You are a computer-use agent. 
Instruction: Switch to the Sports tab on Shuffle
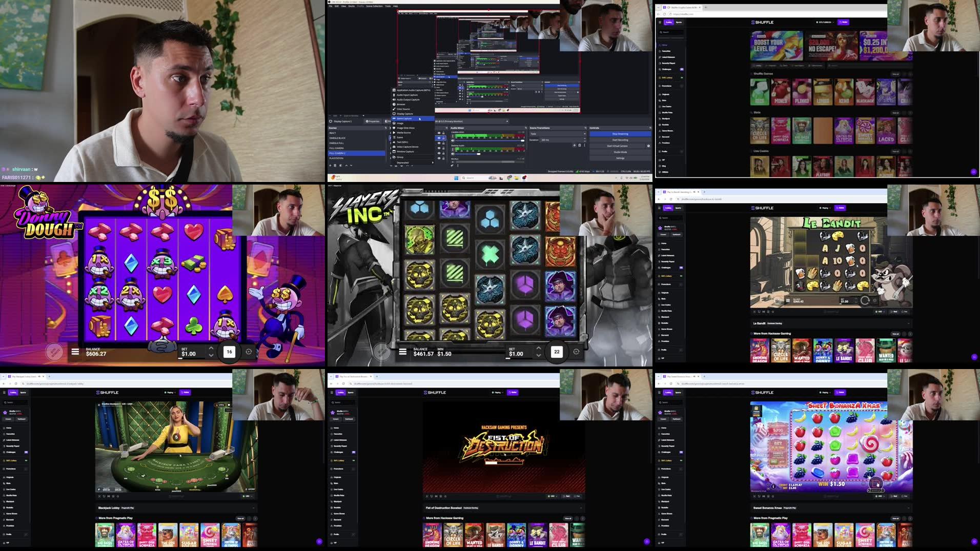679,22
